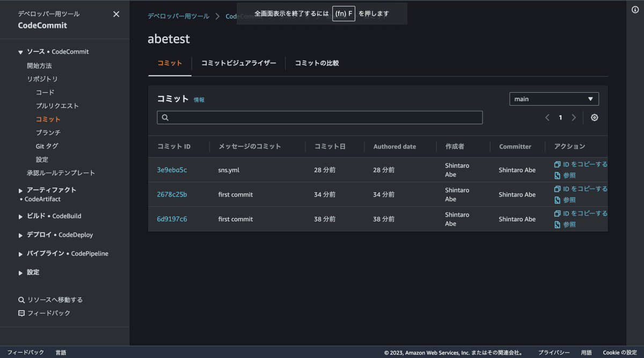The image size is (644, 358).
Task: Focus the commit search field
Action: (320, 117)
